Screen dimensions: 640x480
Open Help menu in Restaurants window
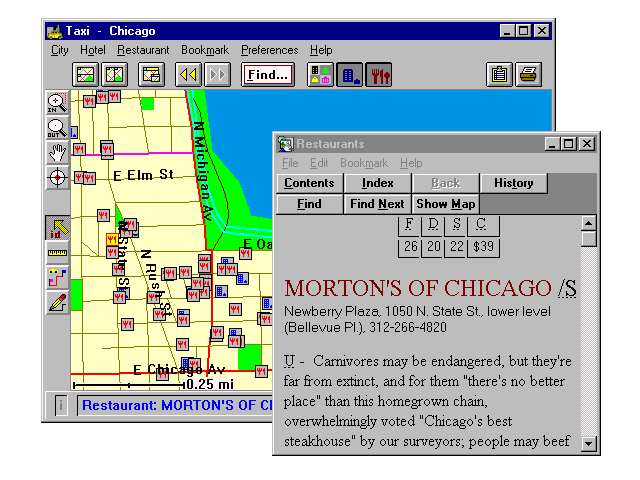(x=411, y=163)
